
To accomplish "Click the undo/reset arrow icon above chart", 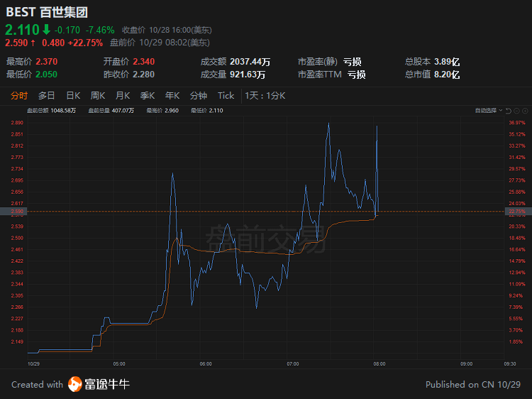I will [x=509, y=111].
